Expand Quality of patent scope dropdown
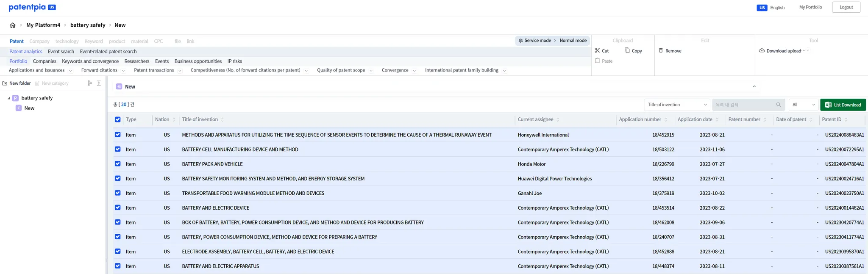This screenshot has width=868, height=274. (x=371, y=71)
